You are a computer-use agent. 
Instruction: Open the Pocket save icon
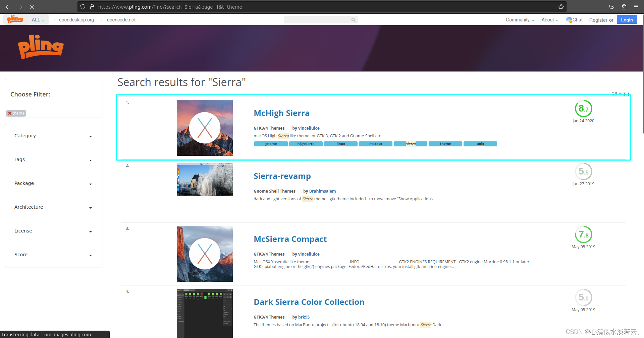612,7
